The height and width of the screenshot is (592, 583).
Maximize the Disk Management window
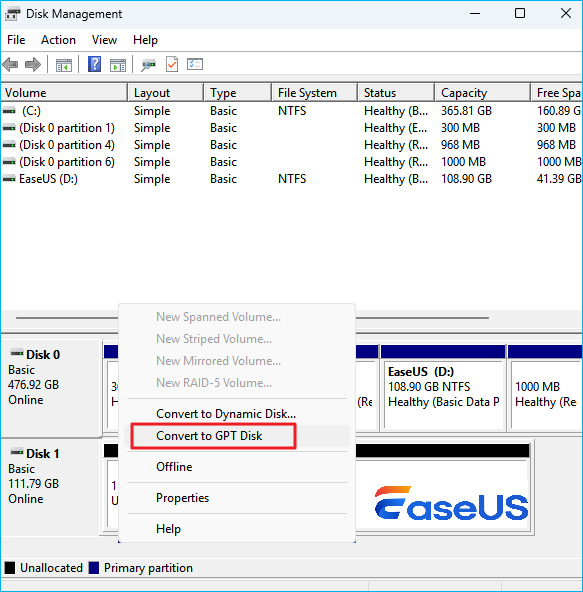[x=520, y=14]
